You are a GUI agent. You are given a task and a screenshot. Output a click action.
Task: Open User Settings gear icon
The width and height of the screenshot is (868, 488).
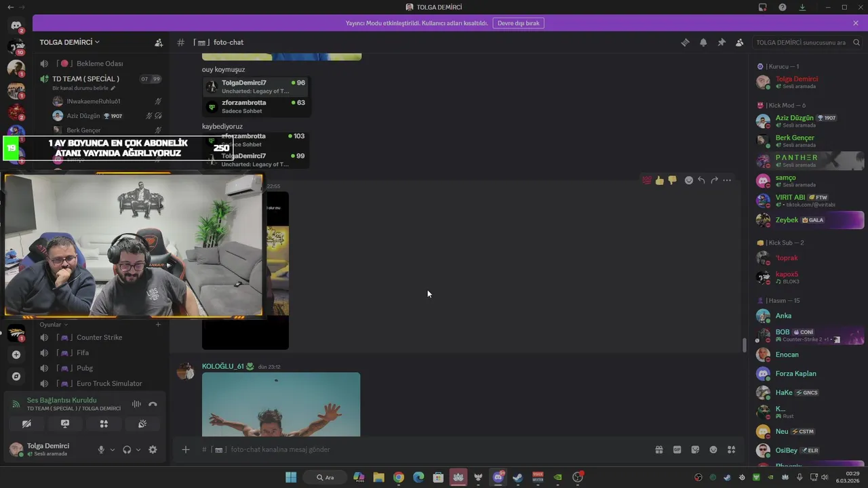[153, 449]
